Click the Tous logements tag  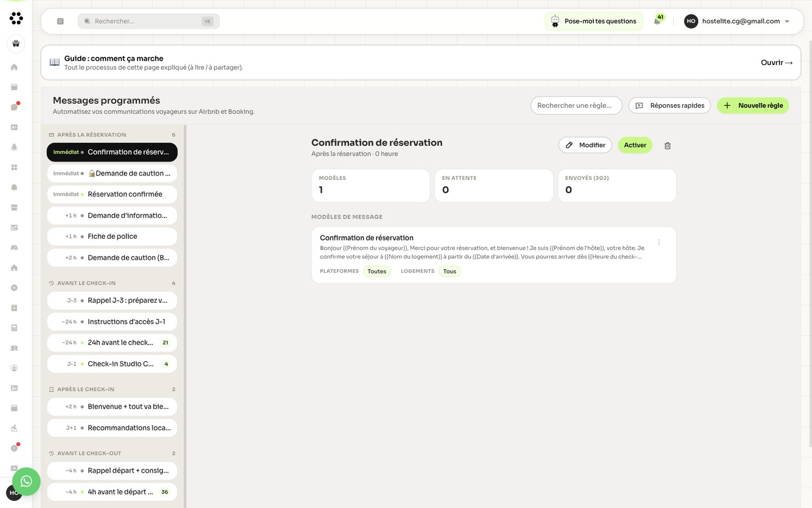(x=450, y=271)
